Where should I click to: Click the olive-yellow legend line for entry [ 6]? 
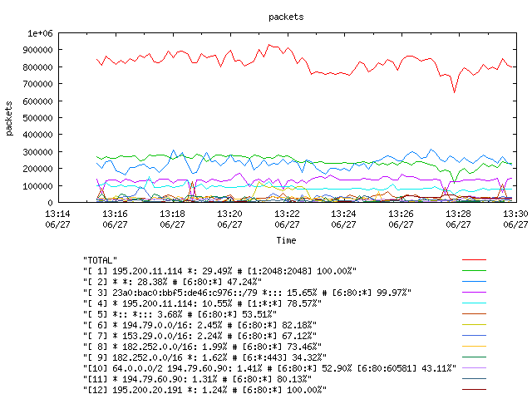click(474, 325)
